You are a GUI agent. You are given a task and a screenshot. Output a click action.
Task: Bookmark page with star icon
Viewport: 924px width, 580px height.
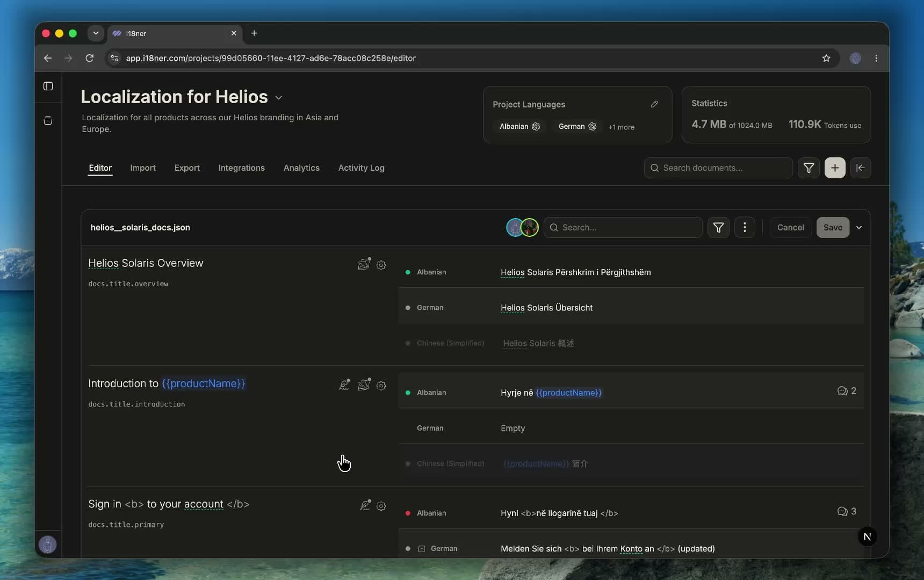[826, 58]
